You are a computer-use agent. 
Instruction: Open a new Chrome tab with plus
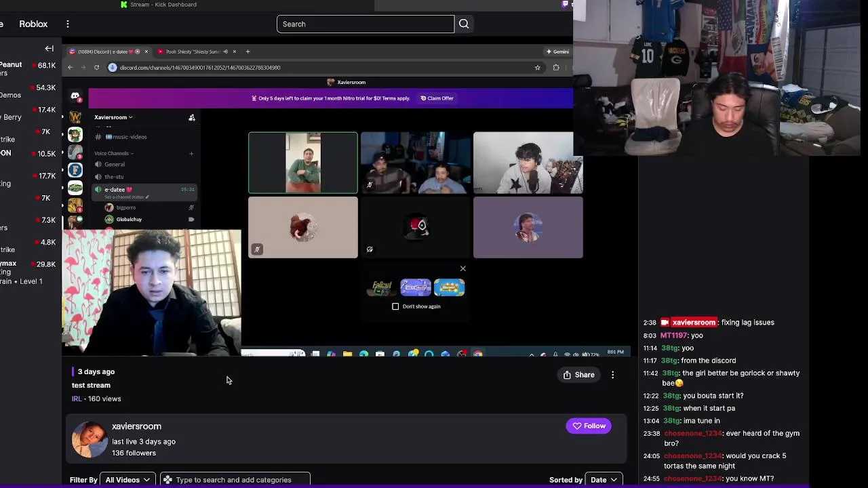(248, 52)
